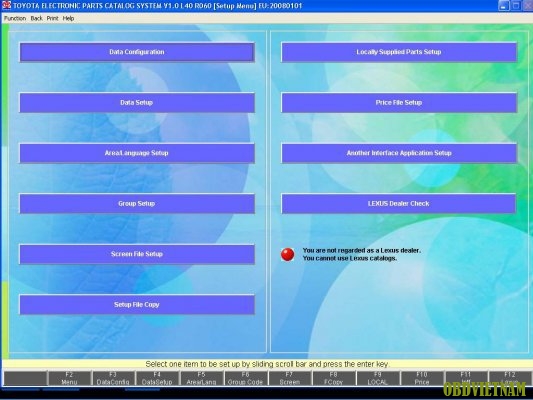
Task: Click the F2 Menu function key
Action: click(x=69, y=378)
